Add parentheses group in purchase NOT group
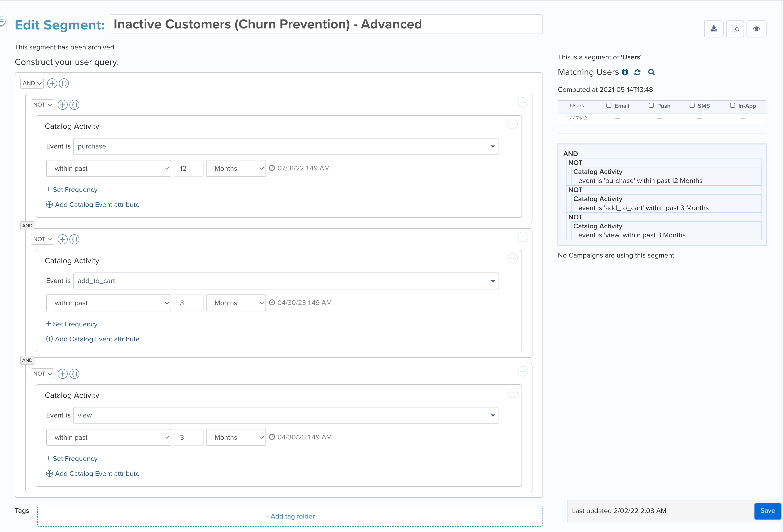The height and width of the screenshot is (532, 783). point(74,105)
